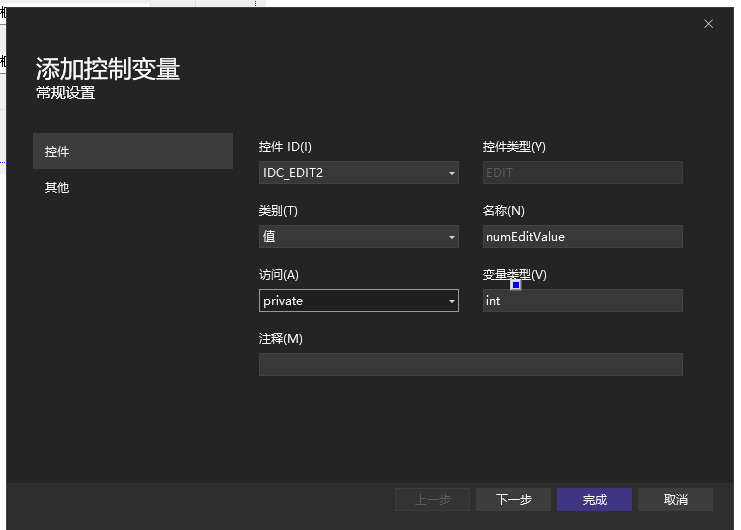
Task: Click the disabled 控件类型 EDIT field
Action: pos(583,172)
